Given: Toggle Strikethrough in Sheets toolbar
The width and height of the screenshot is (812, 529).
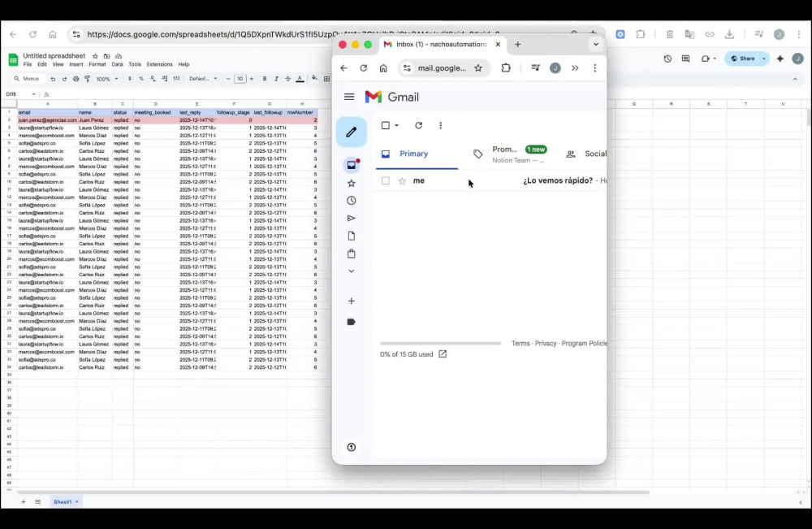Looking at the screenshot, I should (x=288, y=79).
